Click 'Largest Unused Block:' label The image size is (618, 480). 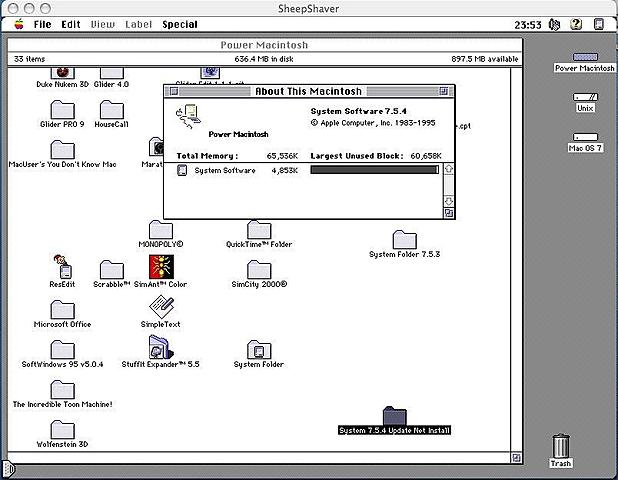pyautogui.click(x=357, y=156)
